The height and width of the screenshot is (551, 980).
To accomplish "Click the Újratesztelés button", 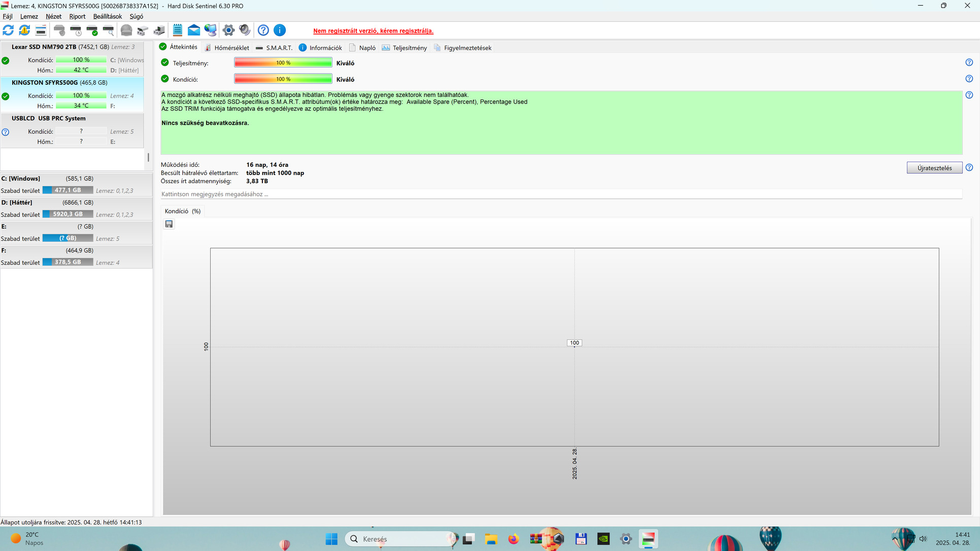I will pos(934,168).
